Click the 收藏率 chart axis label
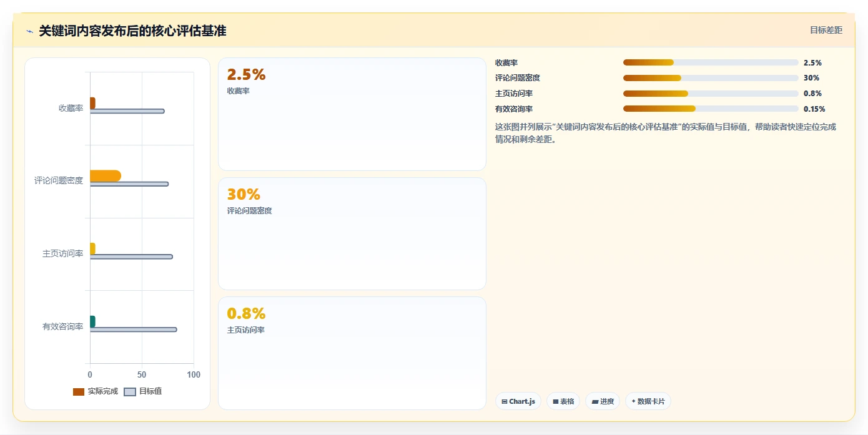This screenshot has width=868, height=435. coord(71,108)
